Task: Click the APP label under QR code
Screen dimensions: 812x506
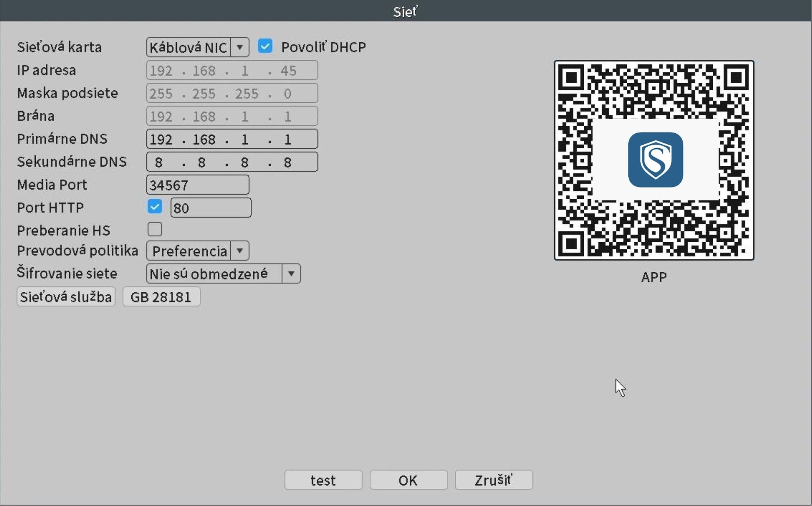Action: click(x=654, y=277)
